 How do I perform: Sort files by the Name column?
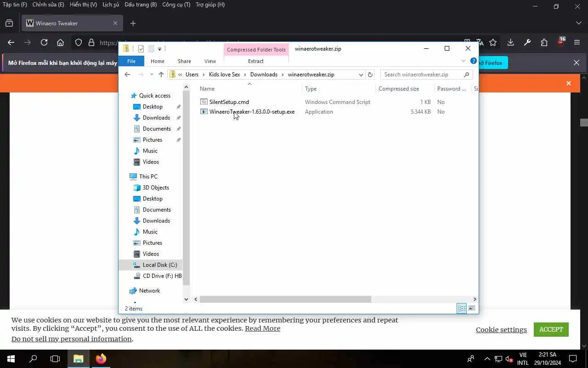click(x=207, y=89)
